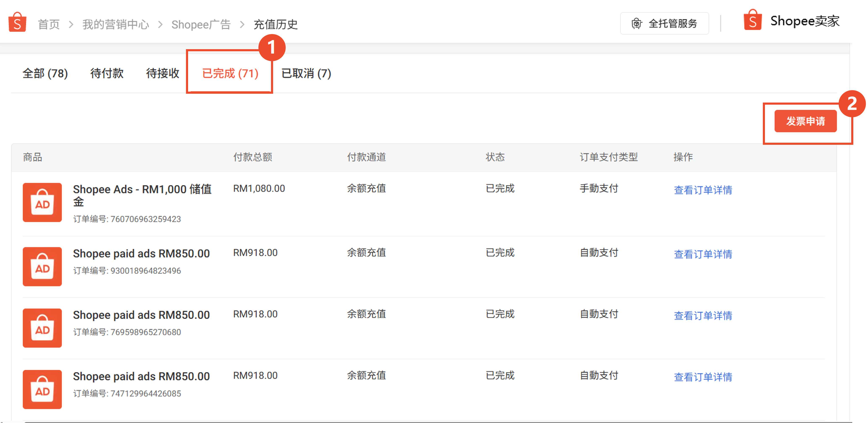The height and width of the screenshot is (423, 868).
Task: Click product title above order 747129964426085
Action: click(x=141, y=376)
